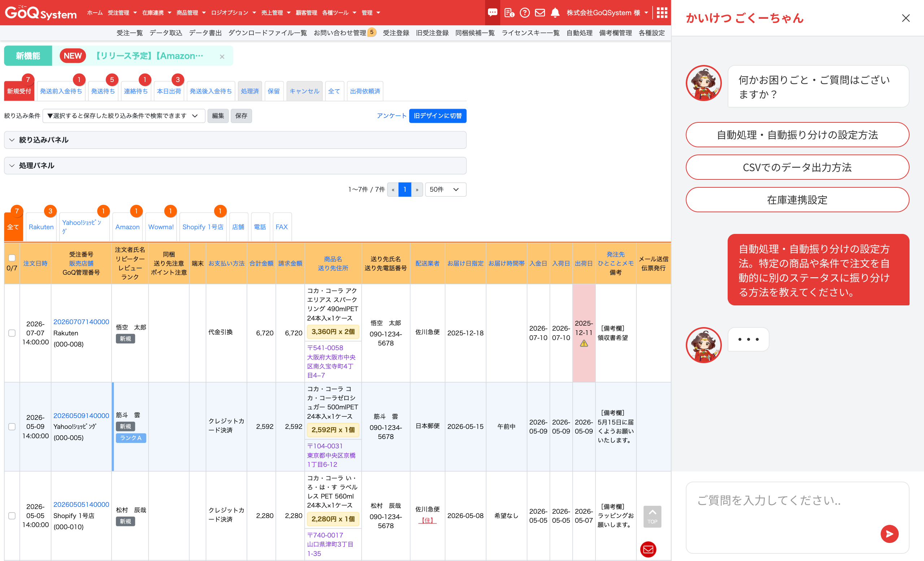Click the chat speech bubble icon in header
This screenshot has height=561, width=924.
[x=492, y=13]
